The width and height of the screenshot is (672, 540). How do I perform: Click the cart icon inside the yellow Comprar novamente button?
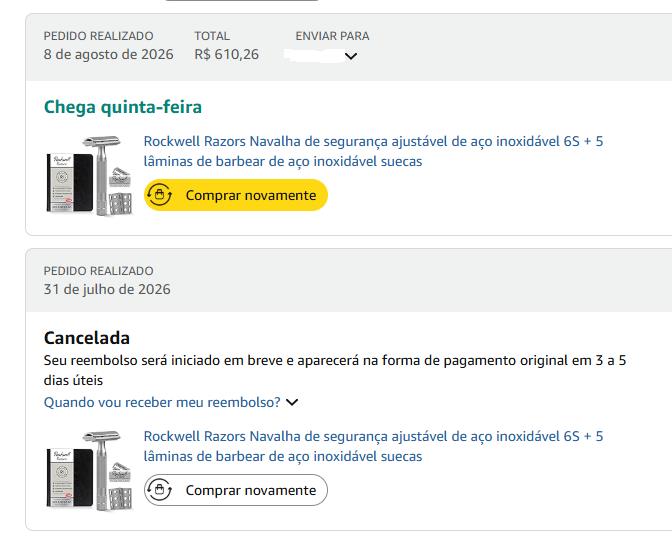(x=159, y=195)
